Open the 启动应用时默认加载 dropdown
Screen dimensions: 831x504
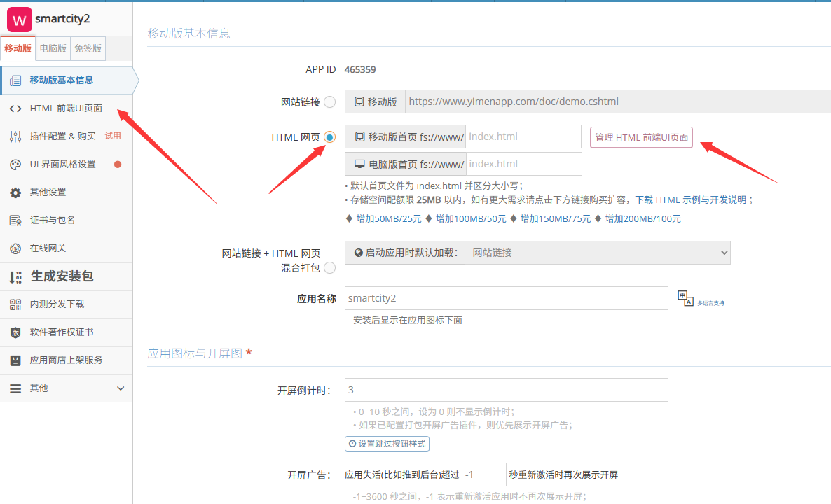pyautogui.click(x=599, y=251)
